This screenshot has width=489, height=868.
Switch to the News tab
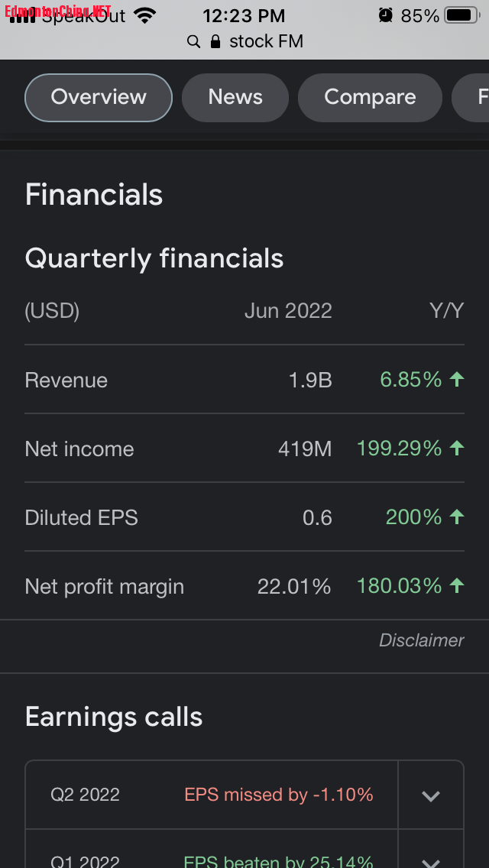click(x=235, y=97)
